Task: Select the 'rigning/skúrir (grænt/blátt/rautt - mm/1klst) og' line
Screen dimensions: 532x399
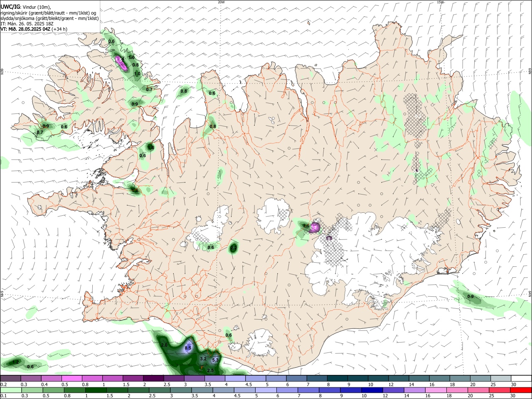Action: pos(48,13)
